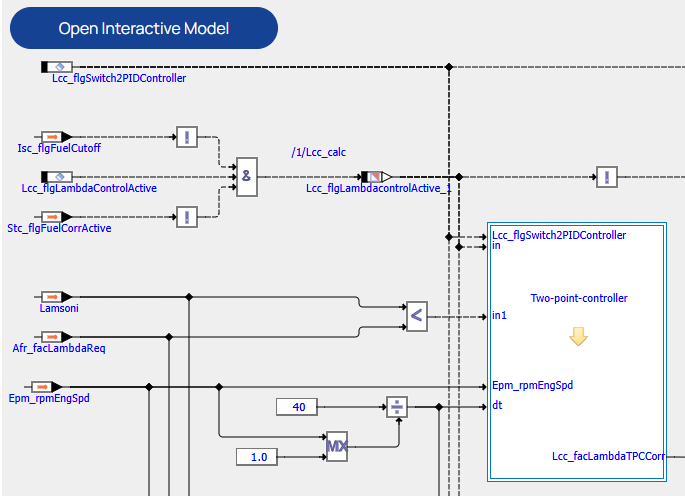Click the Two-point-controller label
The image size is (685, 496).
tap(579, 298)
